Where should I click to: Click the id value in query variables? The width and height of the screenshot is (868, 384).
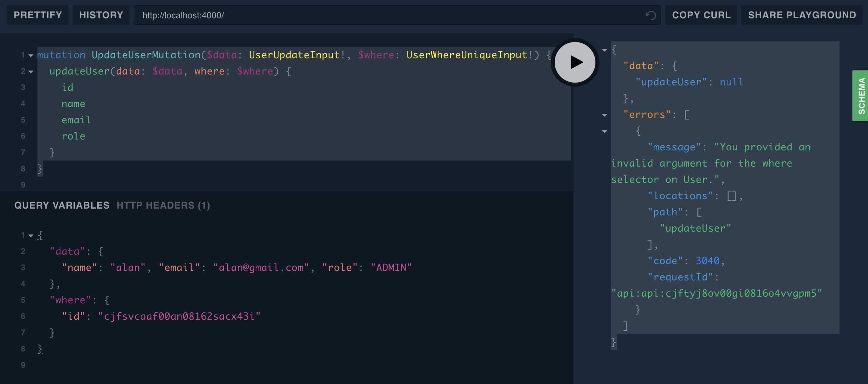(x=179, y=316)
